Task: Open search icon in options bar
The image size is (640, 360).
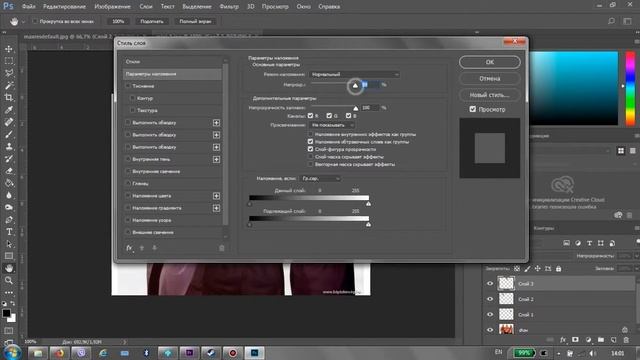Action: [611, 21]
